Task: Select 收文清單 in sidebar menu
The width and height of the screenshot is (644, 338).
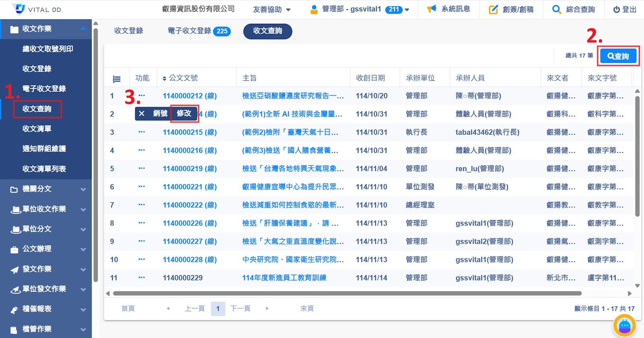Action: pyautogui.click(x=37, y=129)
